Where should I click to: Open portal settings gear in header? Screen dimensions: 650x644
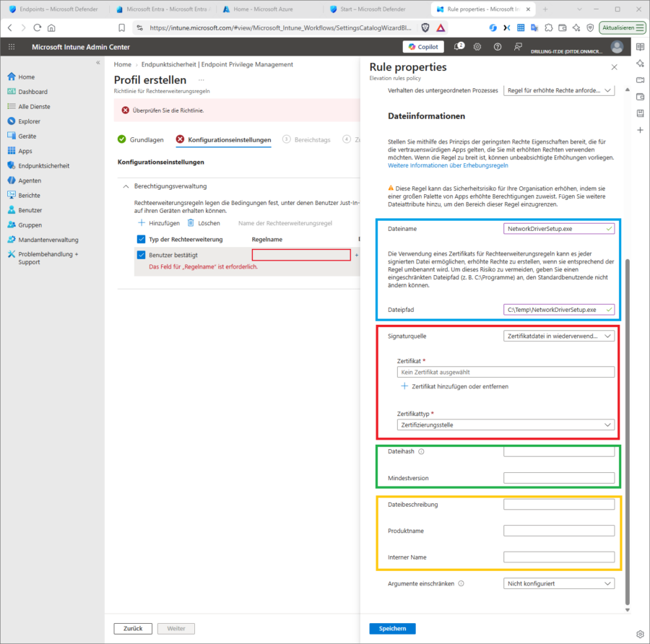pos(477,47)
